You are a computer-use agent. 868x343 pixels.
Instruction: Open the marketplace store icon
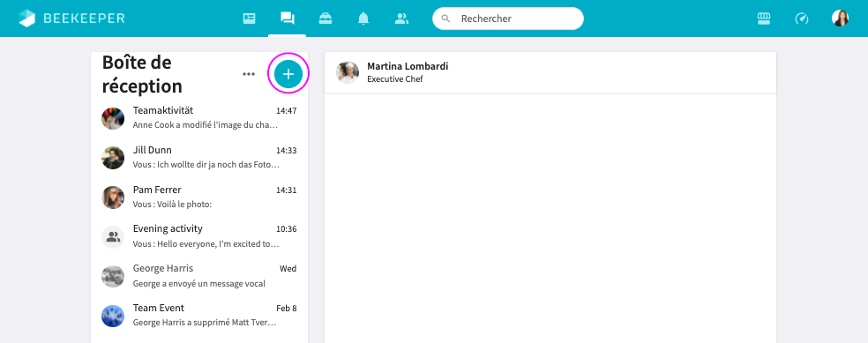(764, 19)
